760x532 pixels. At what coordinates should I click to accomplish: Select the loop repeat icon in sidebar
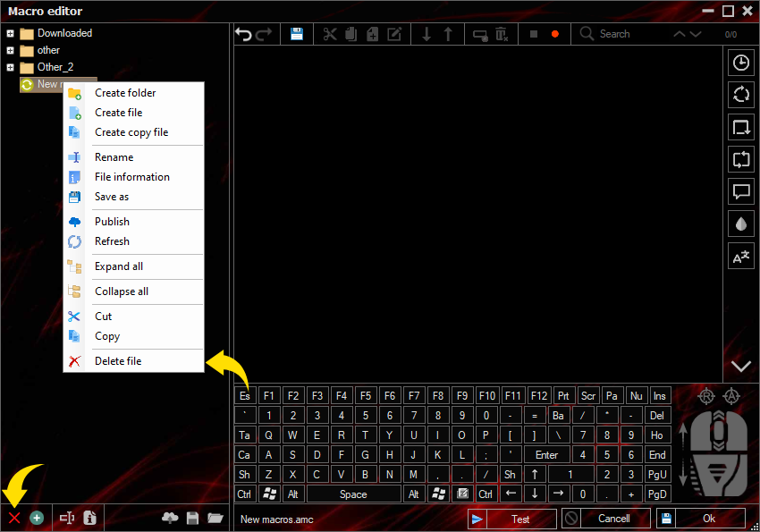click(740, 159)
